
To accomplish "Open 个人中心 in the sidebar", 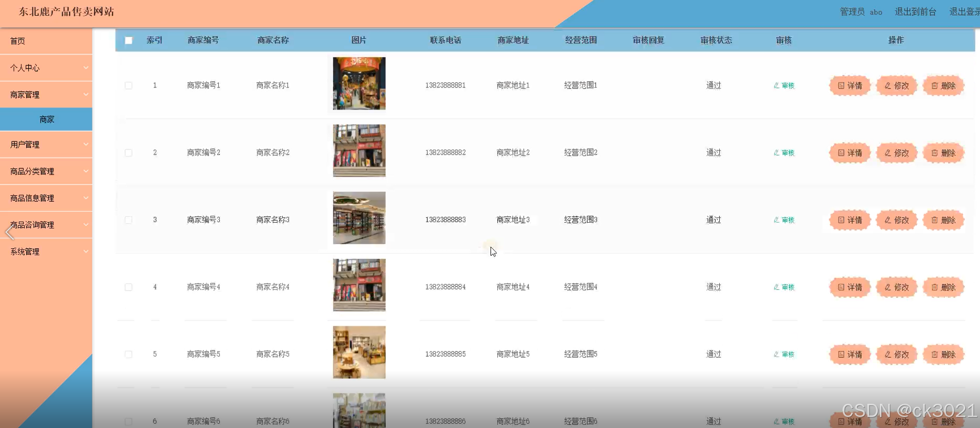I will coord(46,68).
